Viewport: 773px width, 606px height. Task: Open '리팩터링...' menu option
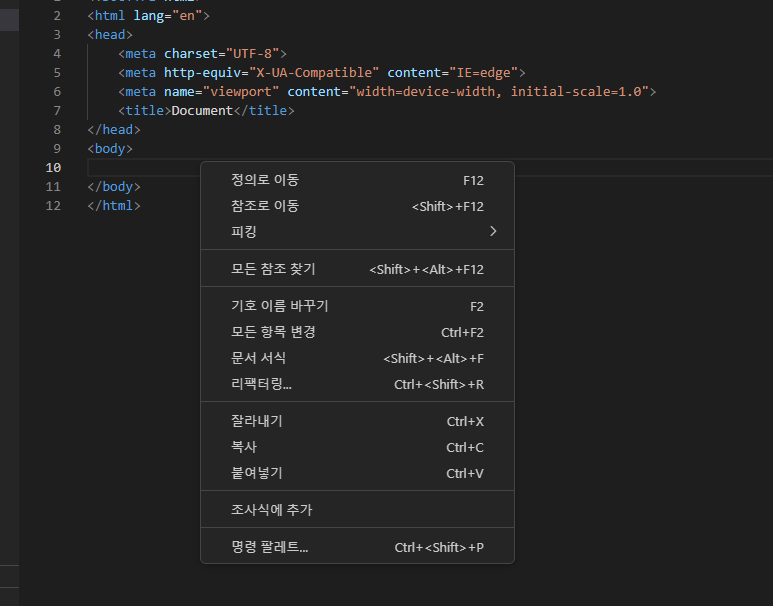pos(357,384)
